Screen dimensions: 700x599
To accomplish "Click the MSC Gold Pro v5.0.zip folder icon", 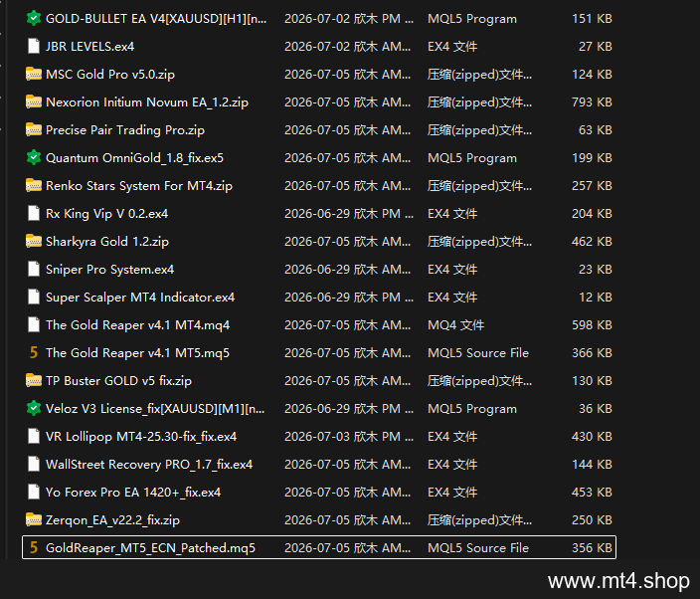I will pyautogui.click(x=34, y=74).
